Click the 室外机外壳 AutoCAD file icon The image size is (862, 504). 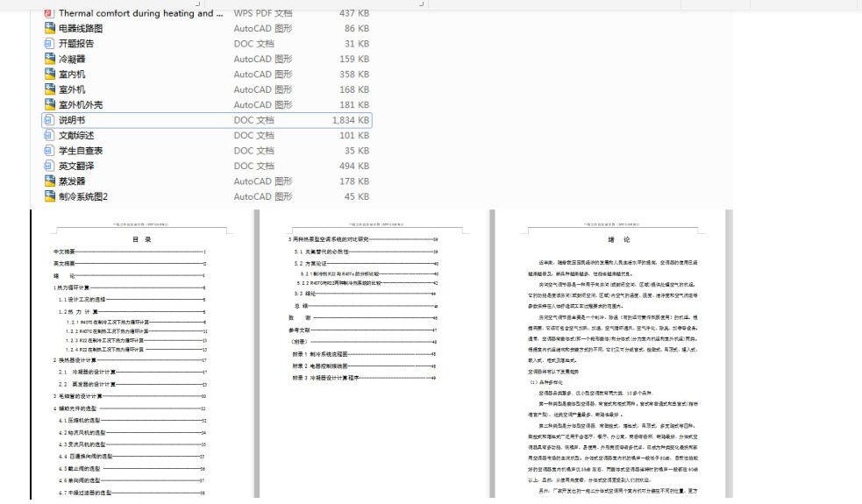pyautogui.click(x=49, y=105)
